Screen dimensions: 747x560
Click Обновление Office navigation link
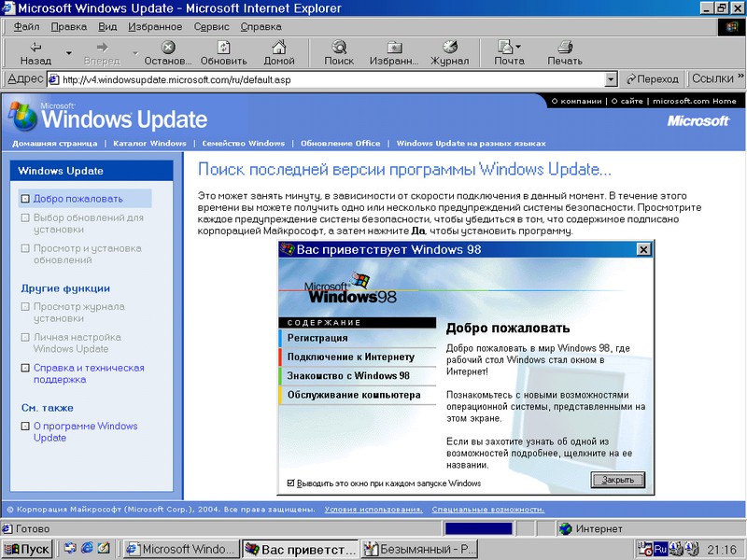(340, 144)
